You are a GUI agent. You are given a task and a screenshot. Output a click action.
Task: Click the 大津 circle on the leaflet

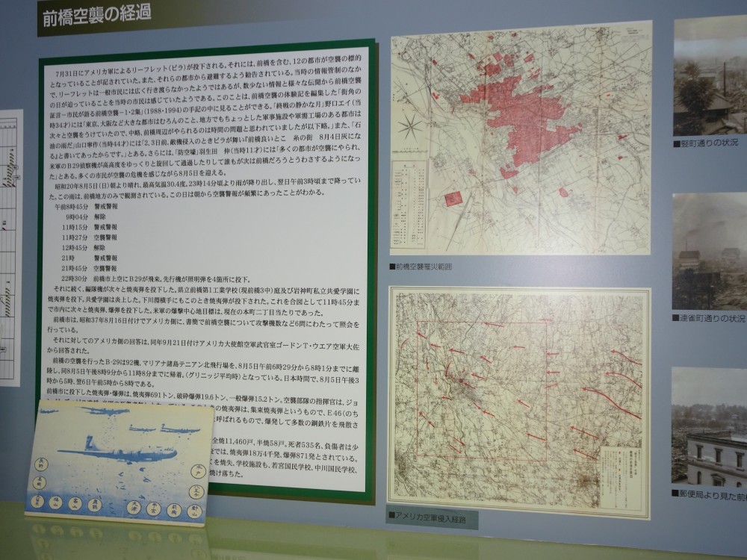(134, 507)
